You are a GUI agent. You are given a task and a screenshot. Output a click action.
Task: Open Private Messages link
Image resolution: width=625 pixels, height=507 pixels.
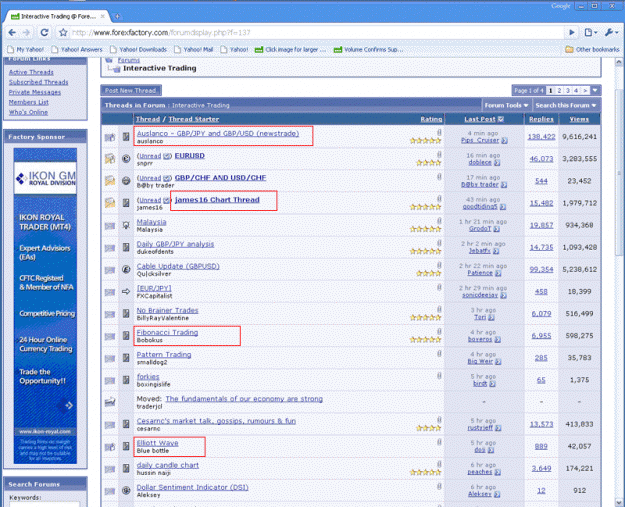35,92
